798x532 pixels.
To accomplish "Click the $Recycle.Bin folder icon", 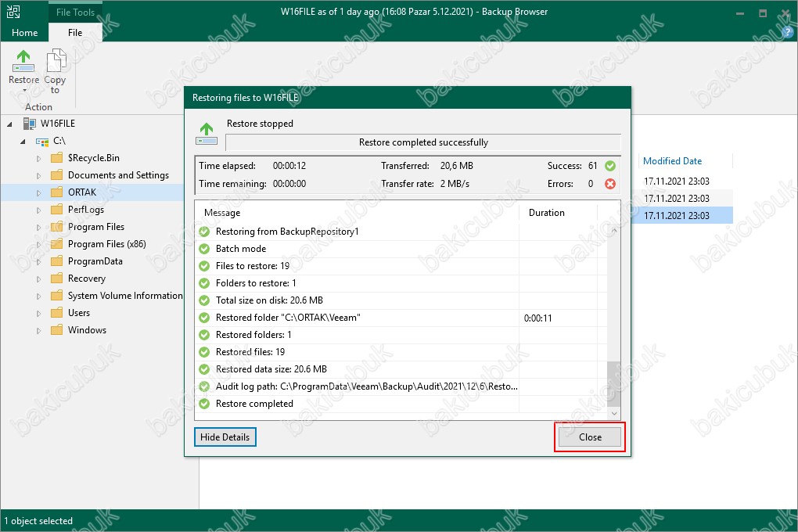I will coord(57,158).
